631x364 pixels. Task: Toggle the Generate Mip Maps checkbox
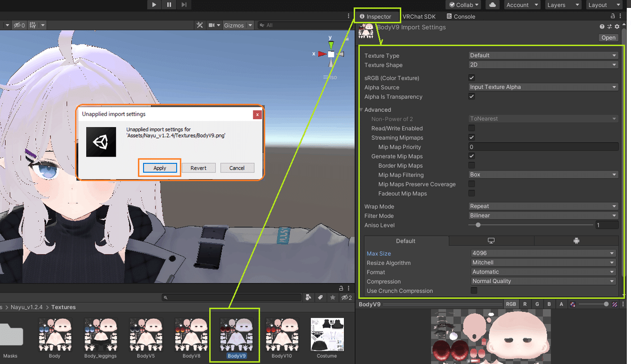(x=472, y=156)
